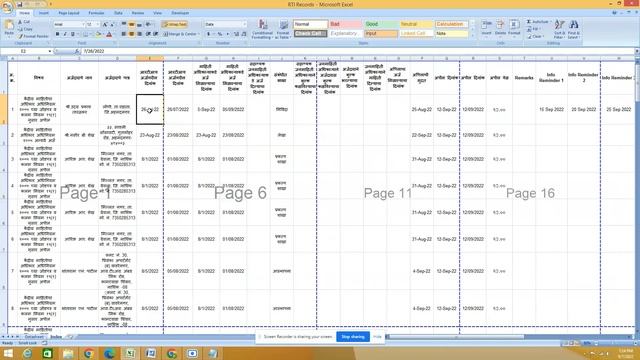640x360 pixels.
Task: Toggle Center horizontal alignment
Action: [131, 34]
